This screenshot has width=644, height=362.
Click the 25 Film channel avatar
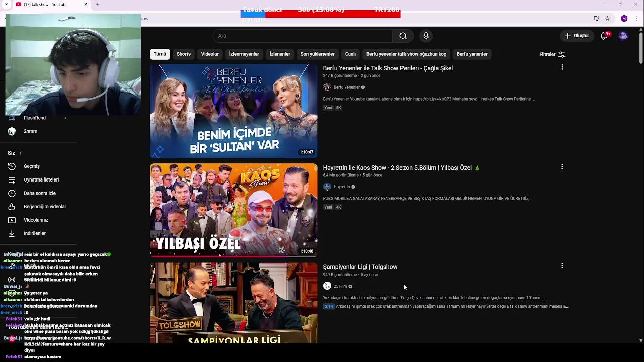[327, 286]
